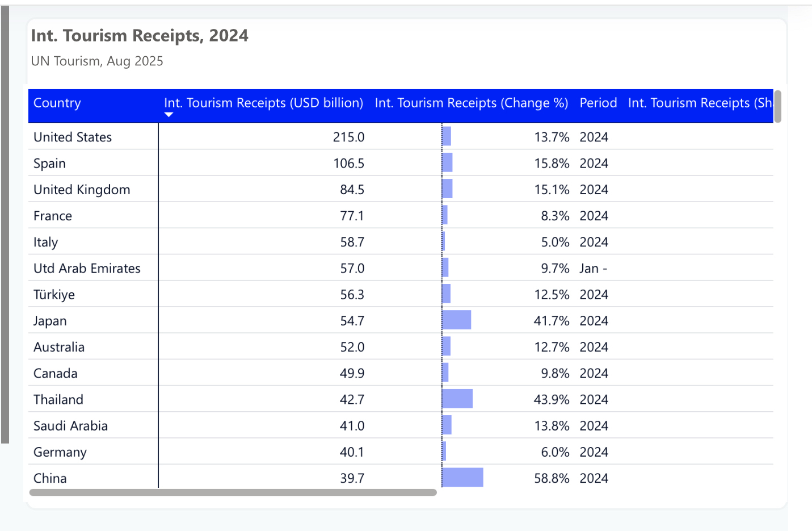Click the 'Jan -' period cell
812x531 pixels.
(x=593, y=268)
